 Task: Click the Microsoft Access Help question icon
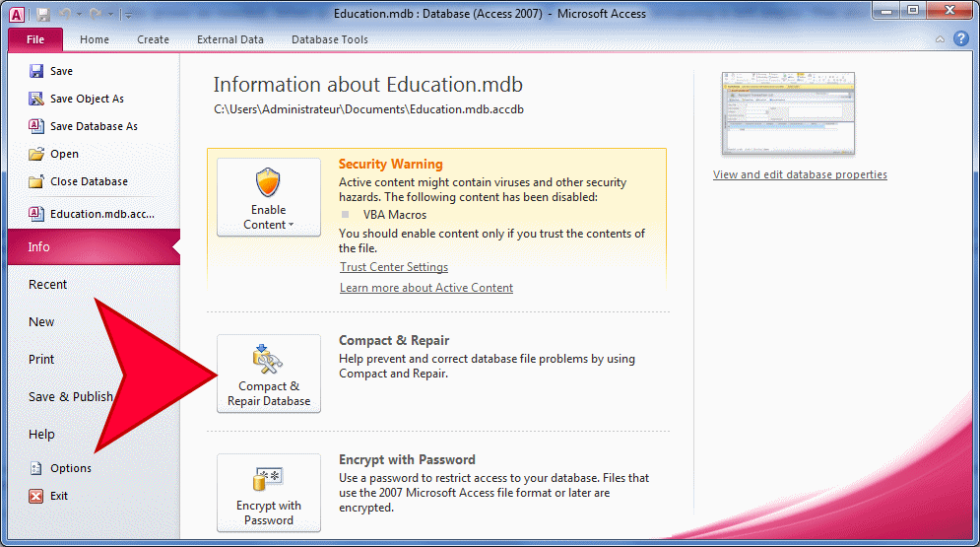tap(961, 38)
